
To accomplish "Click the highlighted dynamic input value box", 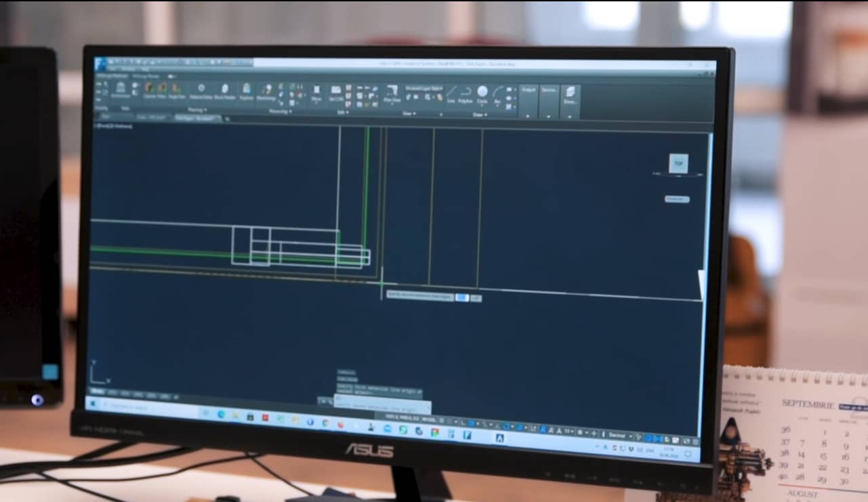I will click(461, 297).
